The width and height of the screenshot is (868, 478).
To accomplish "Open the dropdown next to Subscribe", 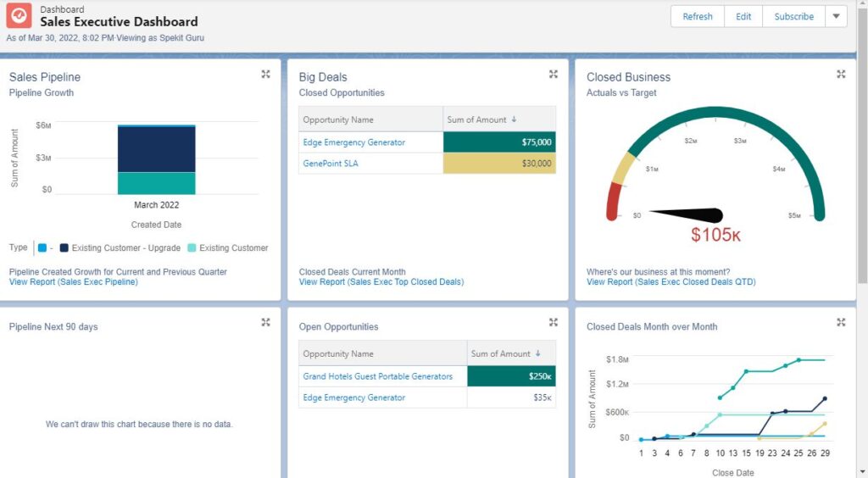I will [836, 17].
